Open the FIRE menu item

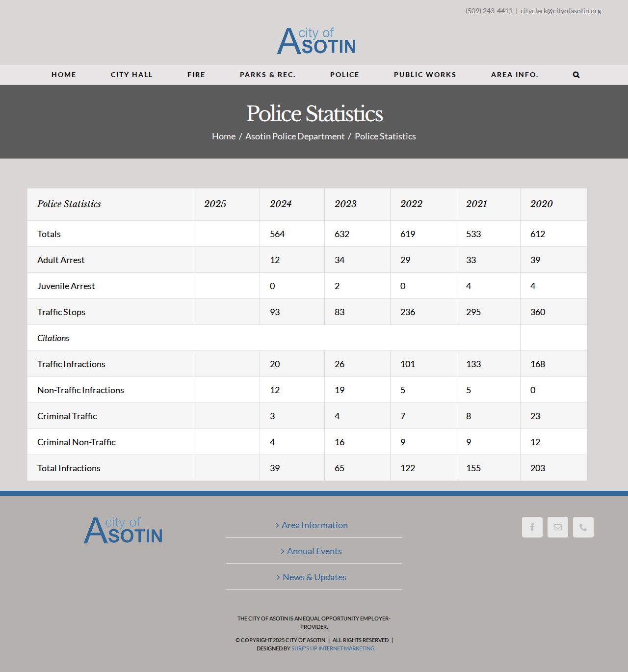196,75
